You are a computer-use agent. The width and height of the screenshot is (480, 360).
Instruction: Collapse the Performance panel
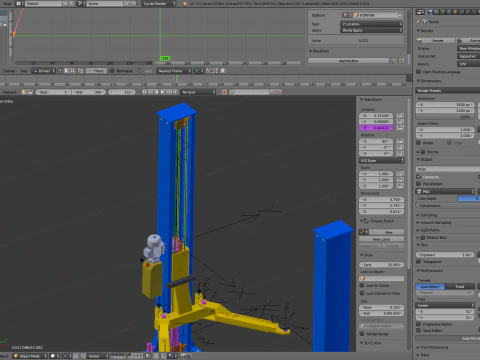tap(418, 270)
